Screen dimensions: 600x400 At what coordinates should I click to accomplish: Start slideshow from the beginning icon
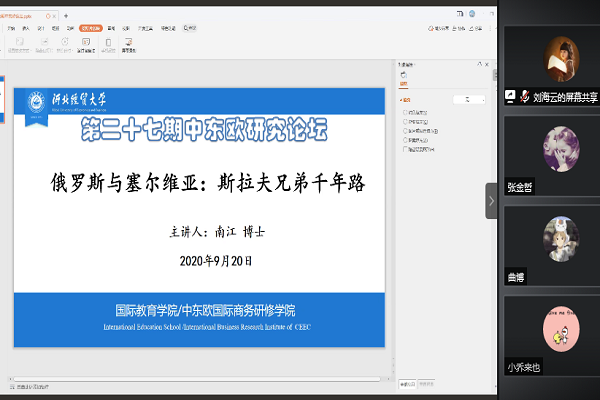(x=18, y=44)
